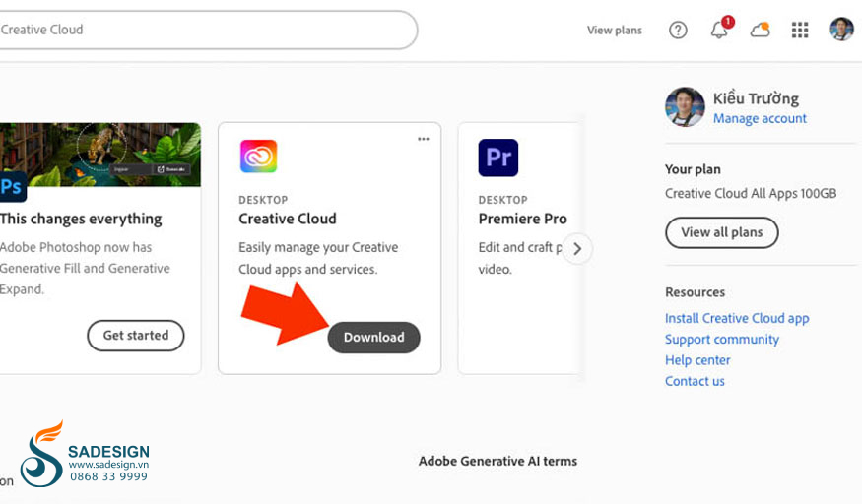Viewport: 862px width, 504px height.
Task: Open the Support community link
Action: (x=722, y=340)
